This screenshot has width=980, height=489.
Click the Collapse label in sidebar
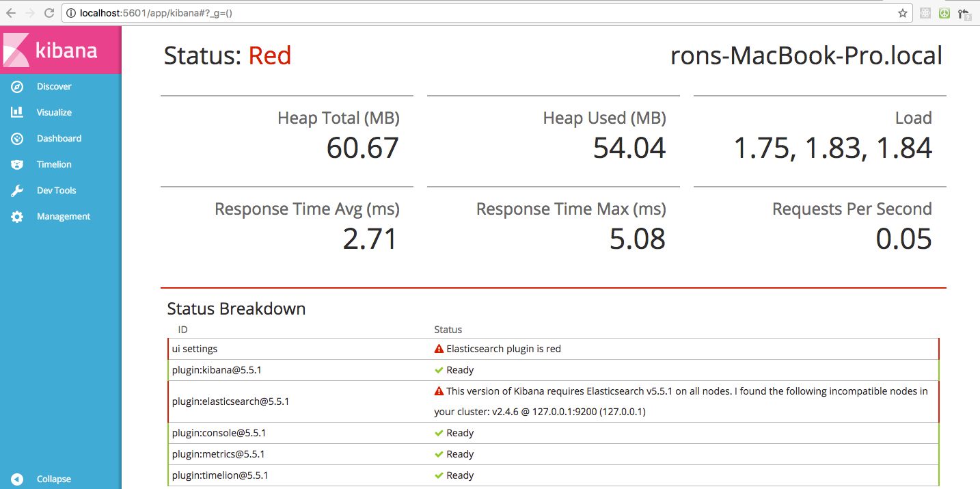54,479
